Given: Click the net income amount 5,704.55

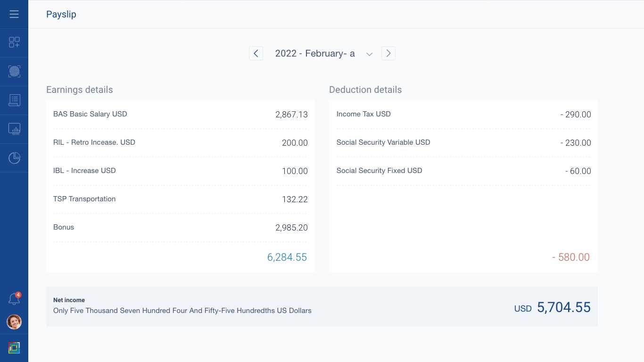Looking at the screenshot, I should tap(563, 307).
